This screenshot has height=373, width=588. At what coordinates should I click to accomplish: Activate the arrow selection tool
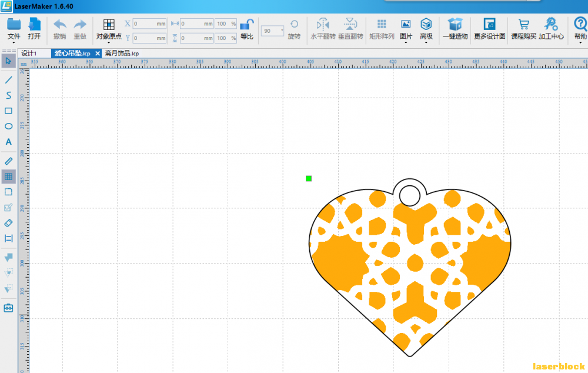[8, 63]
